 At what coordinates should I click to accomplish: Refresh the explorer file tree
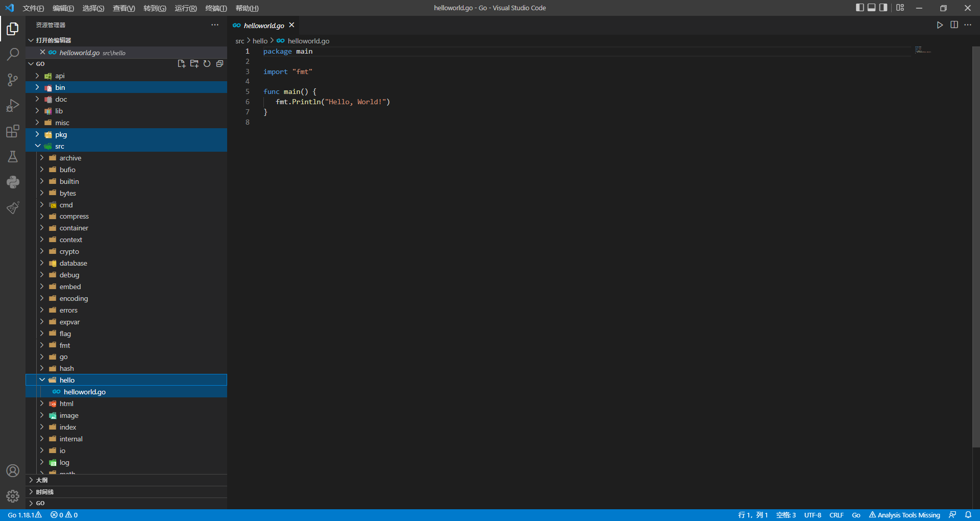pyautogui.click(x=207, y=64)
